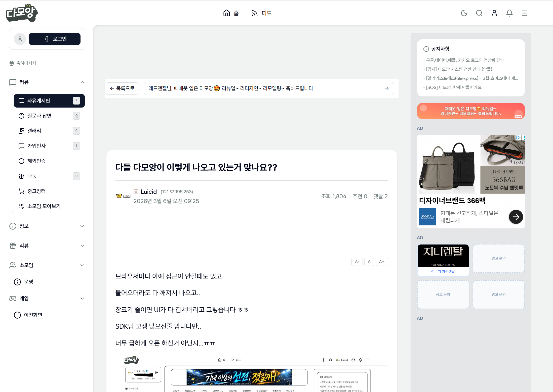553x392 pixels.
Task: Decrease font size with A- button
Action: (357, 262)
